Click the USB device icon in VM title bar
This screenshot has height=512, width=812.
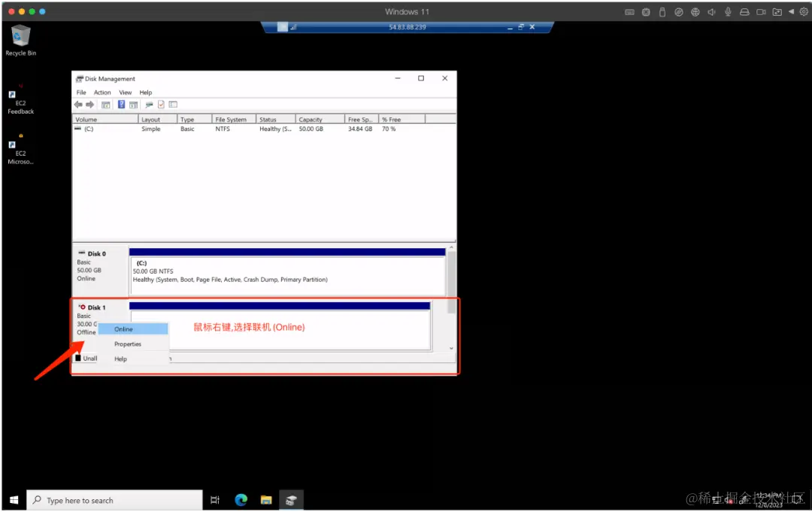click(x=662, y=12)
